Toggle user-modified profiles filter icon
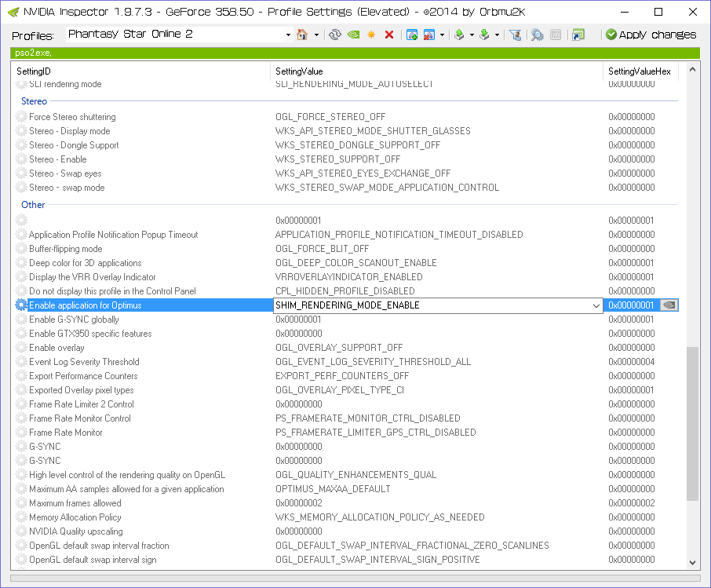 (515, 35)
